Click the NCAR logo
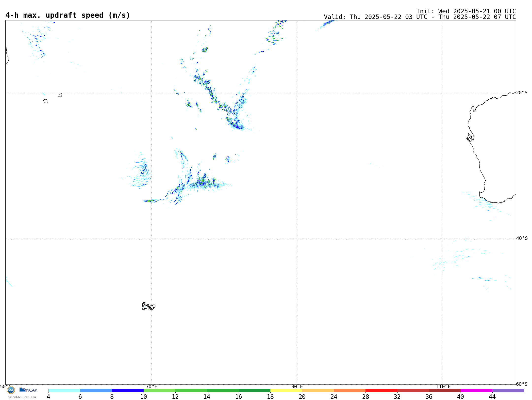 click(28, 390)
